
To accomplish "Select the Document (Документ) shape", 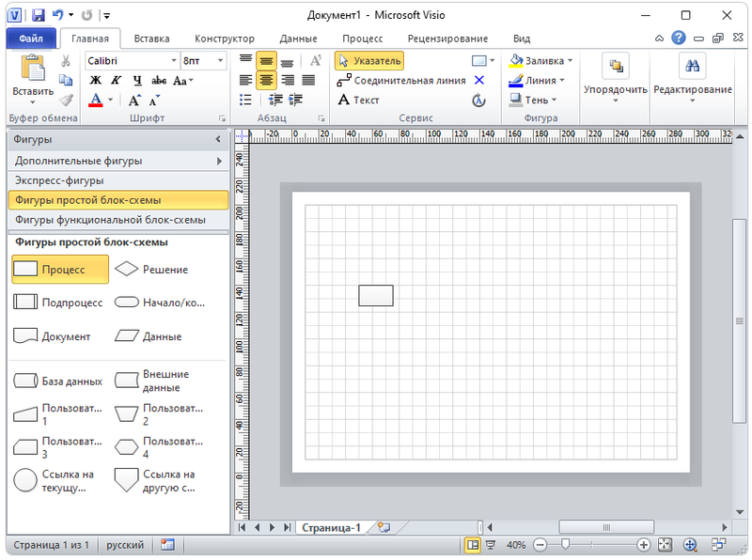I will [53, 336].
